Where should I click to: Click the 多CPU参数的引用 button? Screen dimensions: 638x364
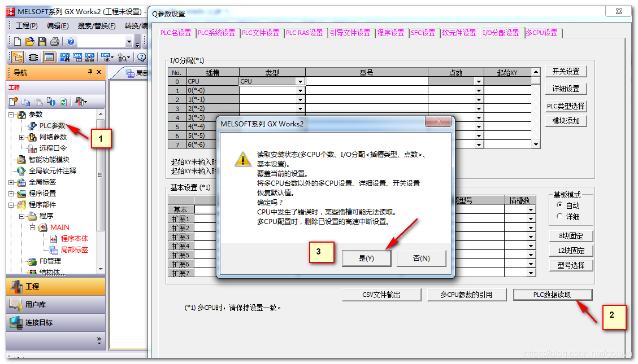pyautogui.click(x=466, y=295)
